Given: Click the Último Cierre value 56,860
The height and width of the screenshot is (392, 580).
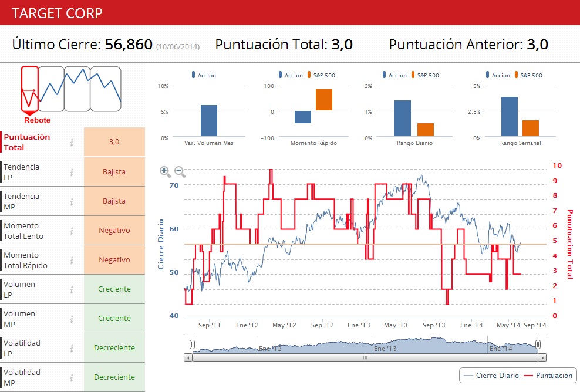Looking at the screenshot, I should tap(129, 45).
